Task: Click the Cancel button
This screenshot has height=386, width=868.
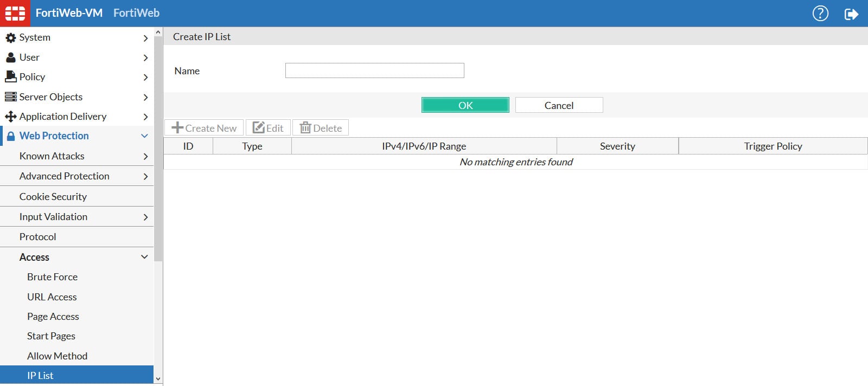Action: (559, 105)
